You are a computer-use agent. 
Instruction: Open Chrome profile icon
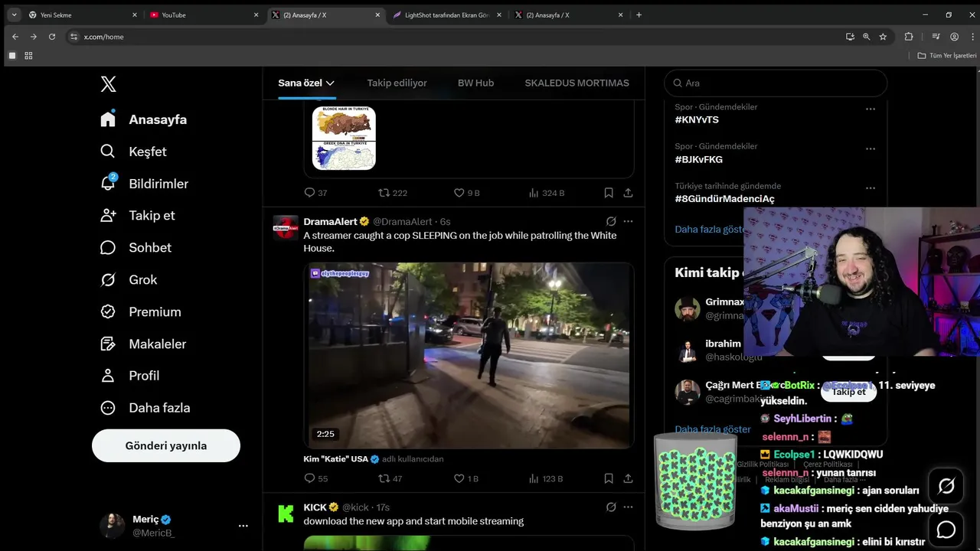coord(954,36)
